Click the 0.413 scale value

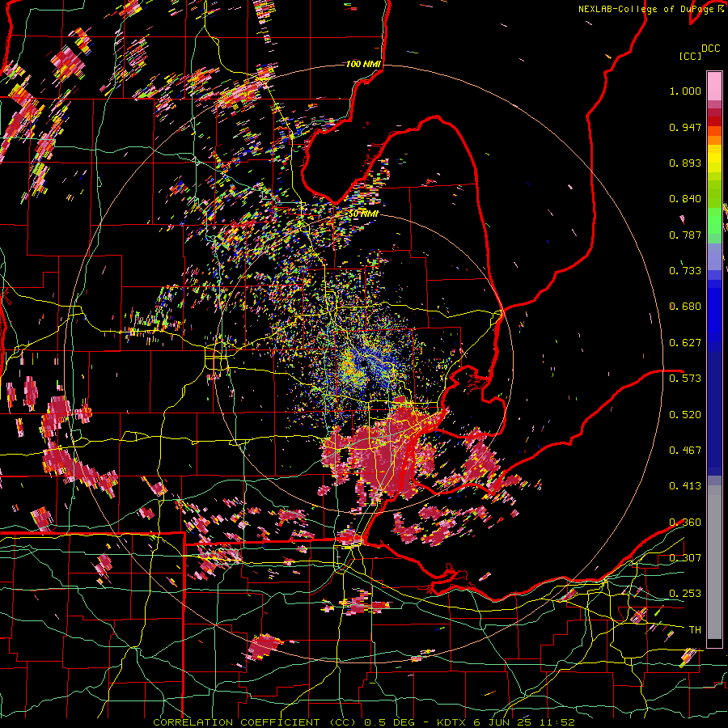pos(685,486)
